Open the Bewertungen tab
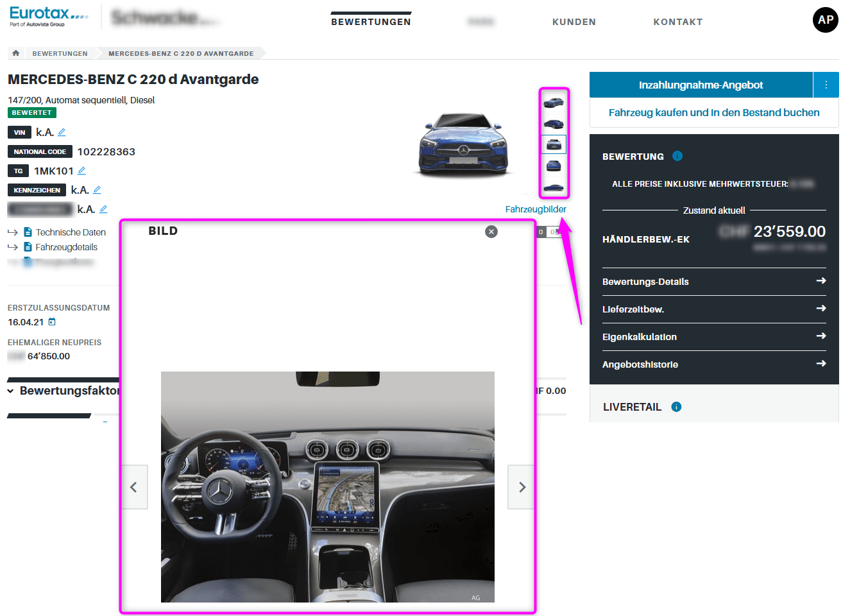Screen dimensions: 859x616 (x=371, y=22)
